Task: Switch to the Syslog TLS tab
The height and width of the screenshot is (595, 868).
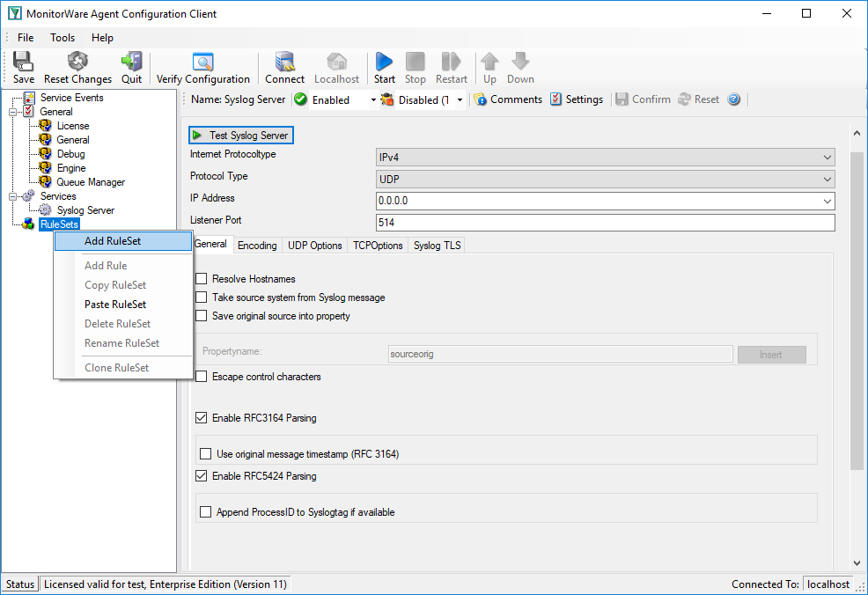Action: [437, 246]
